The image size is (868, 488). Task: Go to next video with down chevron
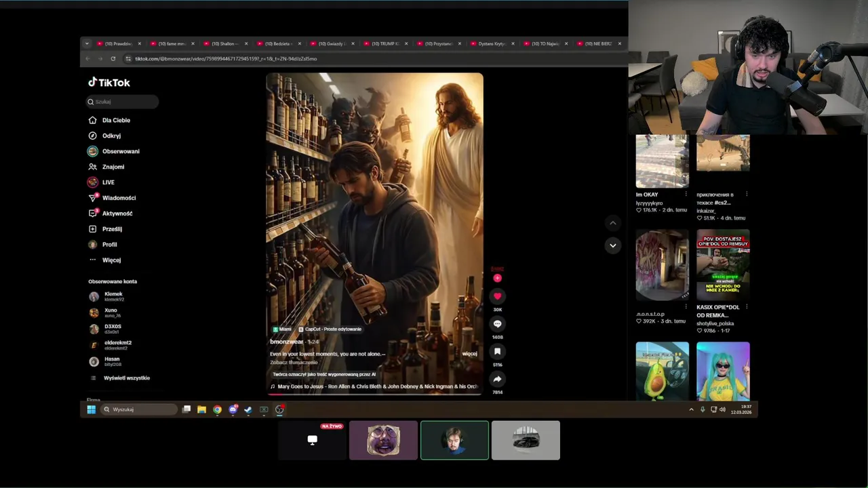[612, 245]
